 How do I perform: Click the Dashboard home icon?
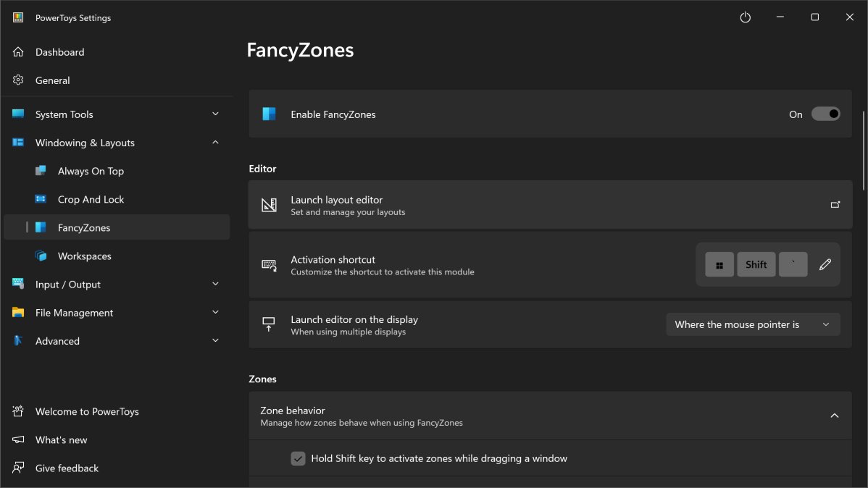(18, 52)
